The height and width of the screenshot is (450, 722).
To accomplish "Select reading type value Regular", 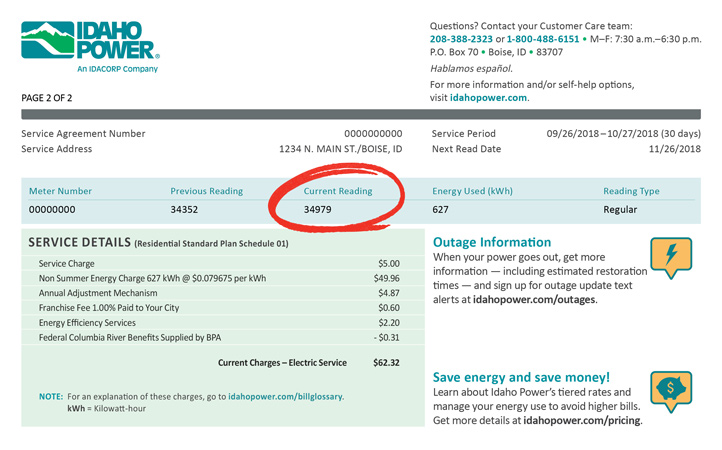I will pyautogui.click(x=620, y=210).
